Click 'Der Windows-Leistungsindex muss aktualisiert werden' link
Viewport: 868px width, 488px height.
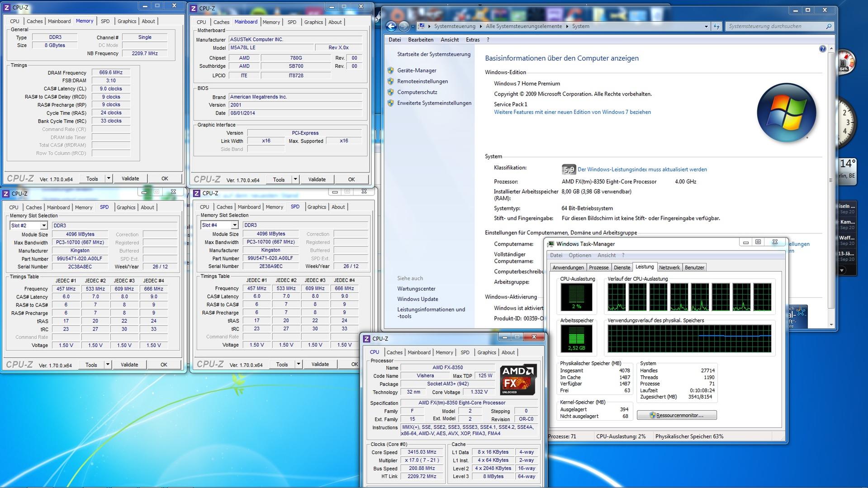pyautogui.click(x=642, y=170)
